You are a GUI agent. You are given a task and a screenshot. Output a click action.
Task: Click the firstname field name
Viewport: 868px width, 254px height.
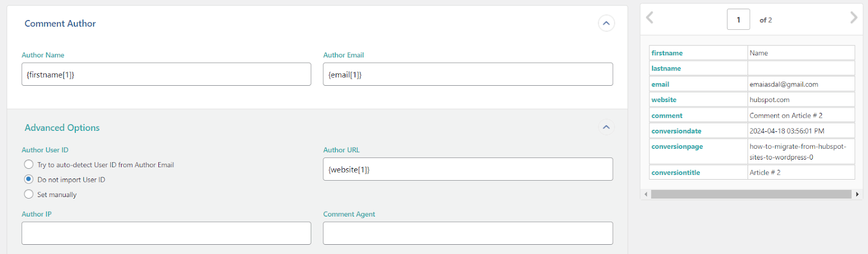pos(667,53)
